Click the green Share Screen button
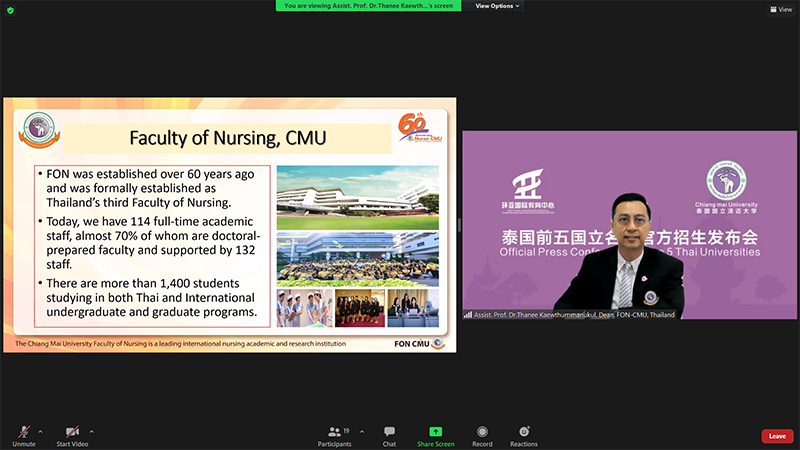800x450 pixels. pyautogui.click(x=436, y=436)
